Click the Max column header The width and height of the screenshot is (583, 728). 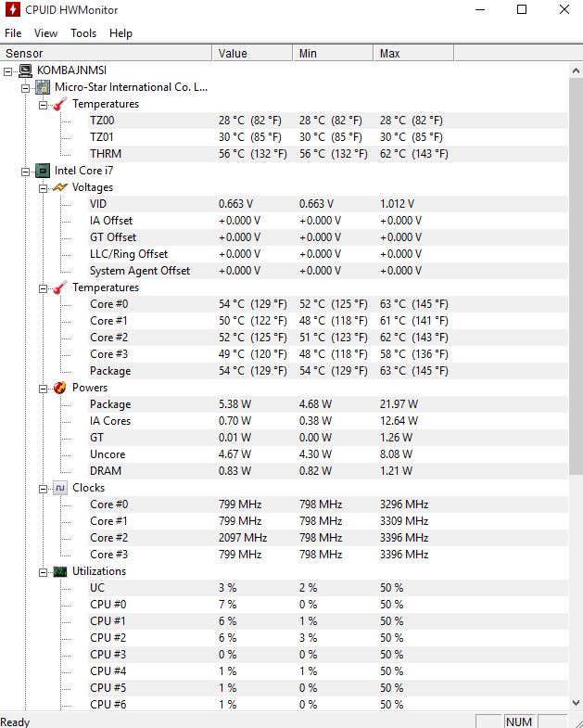413,54
